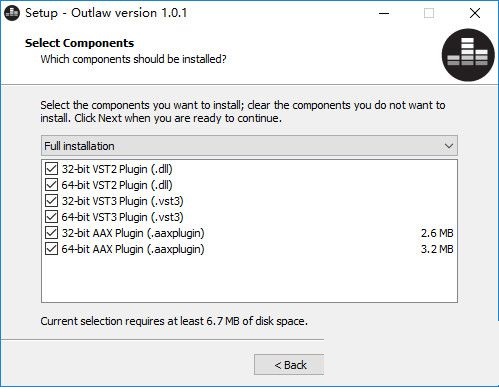499x392 pixels.
Task: Click empty area in the components list
Action: tap(249, 278)
